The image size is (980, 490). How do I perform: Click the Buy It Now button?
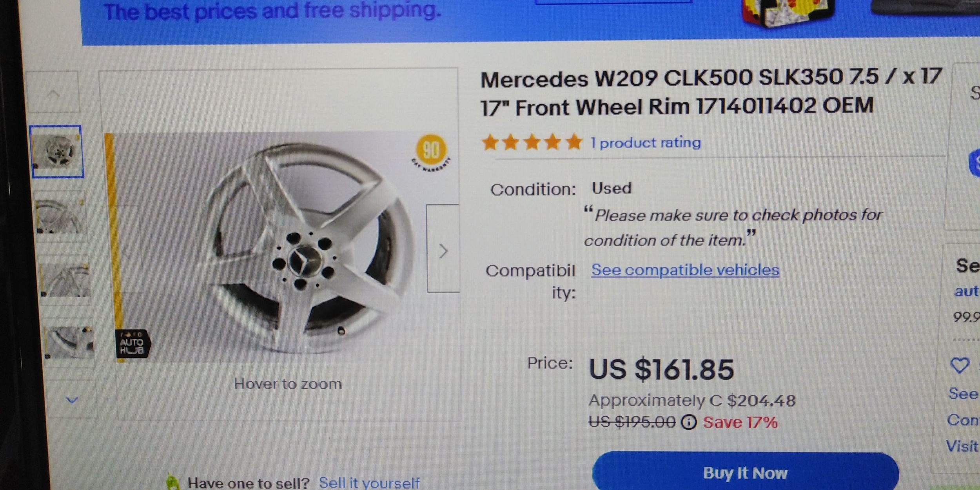point(746,472)
